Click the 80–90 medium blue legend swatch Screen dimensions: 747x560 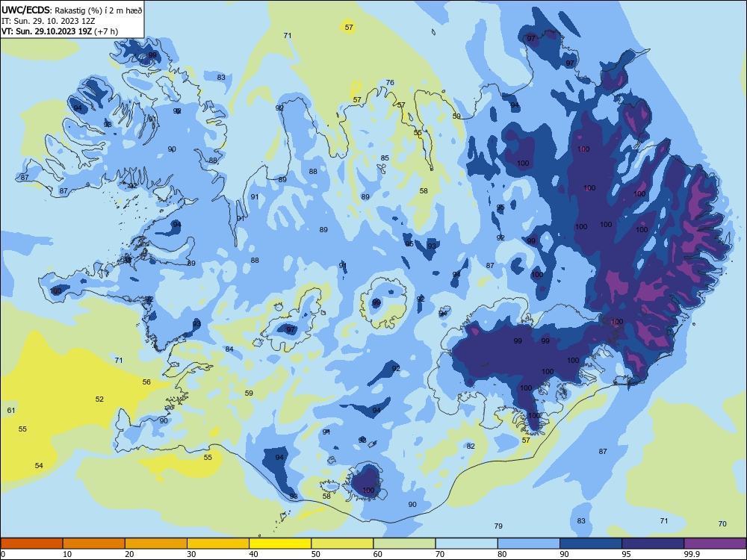529,544
